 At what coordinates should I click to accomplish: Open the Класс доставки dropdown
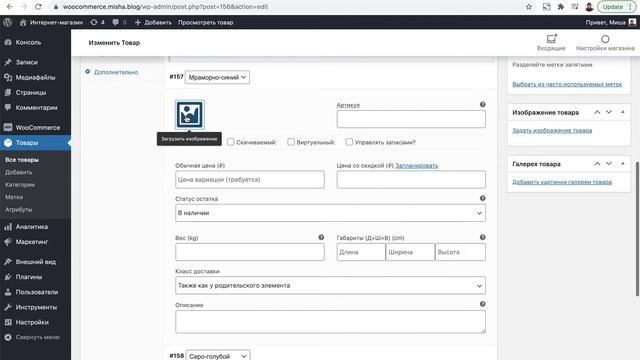(x=330, y=286)
